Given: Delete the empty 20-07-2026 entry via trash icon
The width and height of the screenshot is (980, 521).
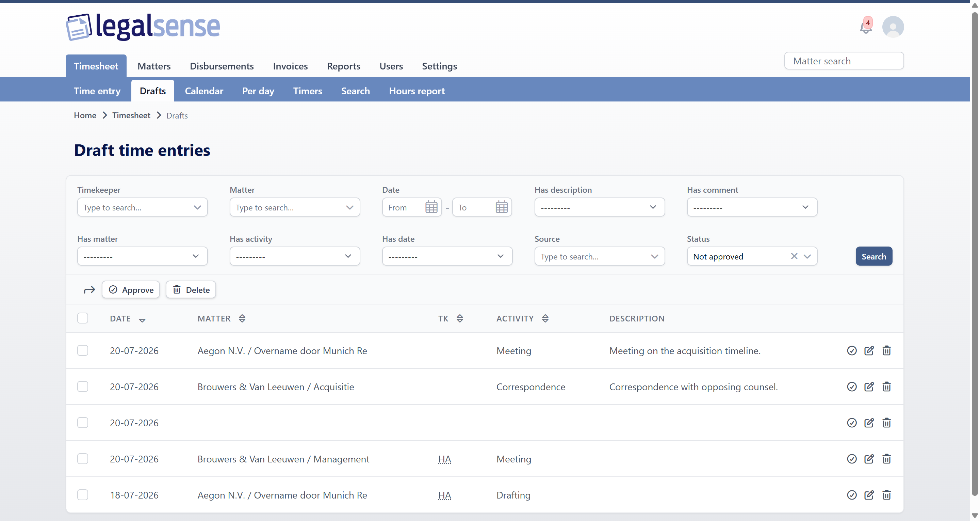Looking at the screenshot, I should tap(886, 423).
